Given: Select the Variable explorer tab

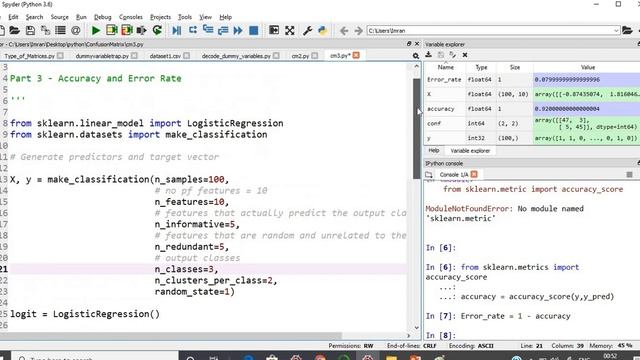Looking at the screenshot, I should pos(470,151).
